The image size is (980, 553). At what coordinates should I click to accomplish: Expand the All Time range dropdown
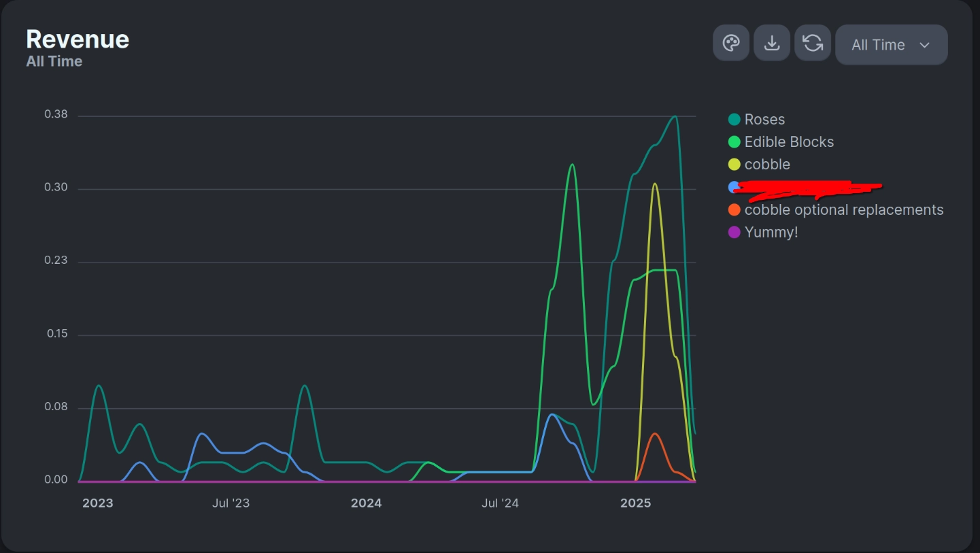pos(891,45)
